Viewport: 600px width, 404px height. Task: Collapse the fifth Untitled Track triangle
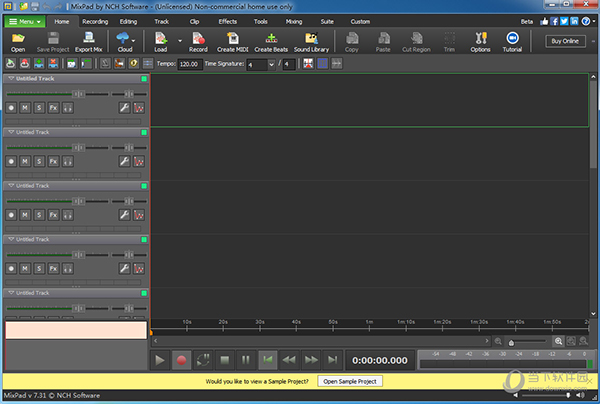11,293
